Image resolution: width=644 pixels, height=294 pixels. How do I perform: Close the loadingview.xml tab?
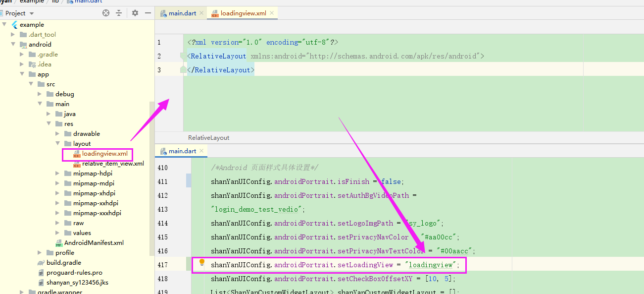tap(272, 13)
